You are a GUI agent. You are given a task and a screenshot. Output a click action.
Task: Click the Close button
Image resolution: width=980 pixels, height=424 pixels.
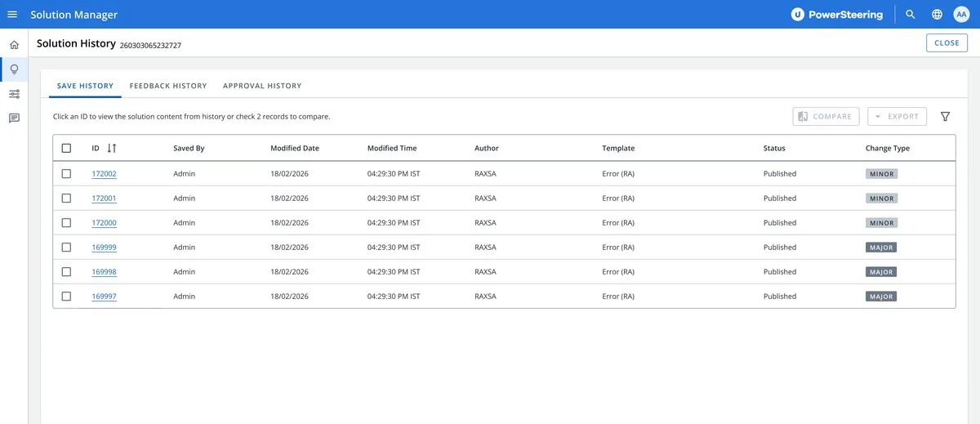[947, 43]
